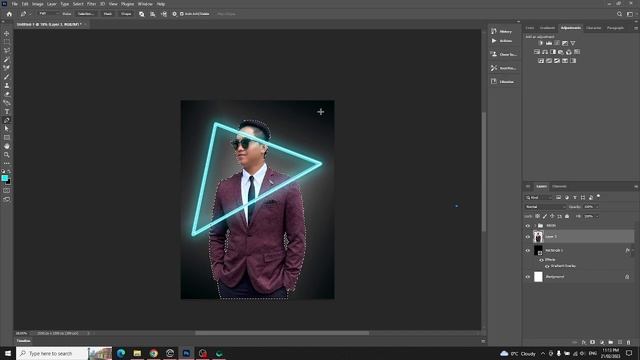Open the gear settings in options bar
Viewport: 640px width, 360px height.
[x=174, y=14]
